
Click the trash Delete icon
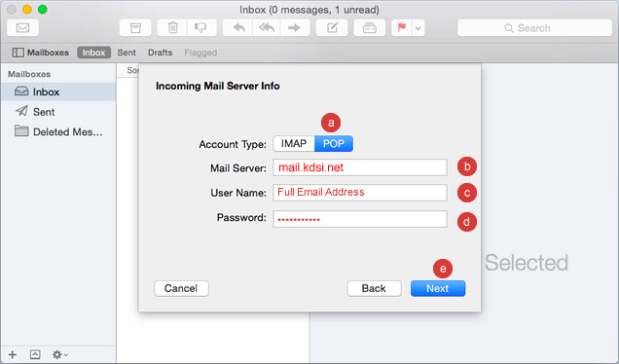tap(172, 28)
